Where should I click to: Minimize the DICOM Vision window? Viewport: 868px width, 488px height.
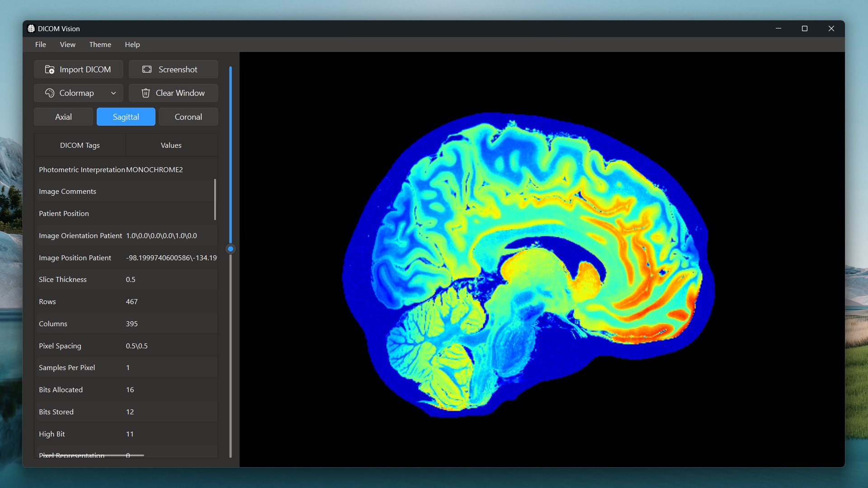(778, 28)
